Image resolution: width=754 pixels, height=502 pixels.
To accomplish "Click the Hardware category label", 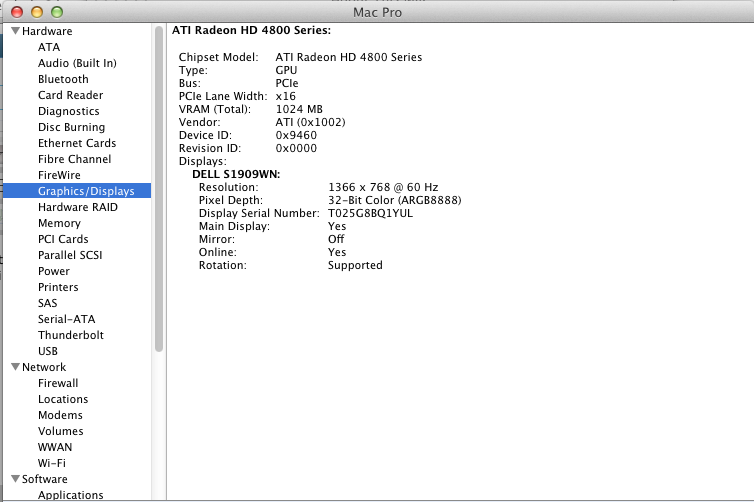I will point(47,31).
